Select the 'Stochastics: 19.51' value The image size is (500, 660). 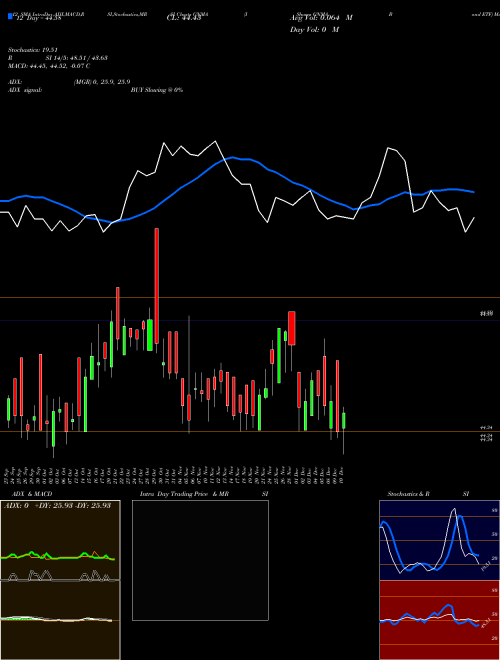click(x=32, y=50)
